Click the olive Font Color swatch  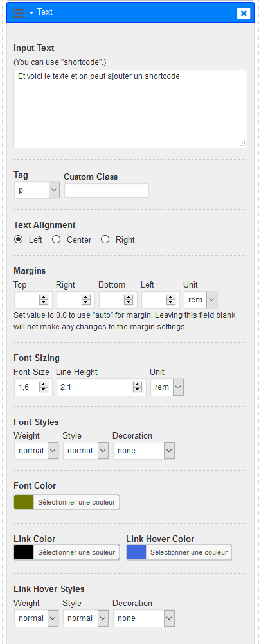(x=24, y=502)
